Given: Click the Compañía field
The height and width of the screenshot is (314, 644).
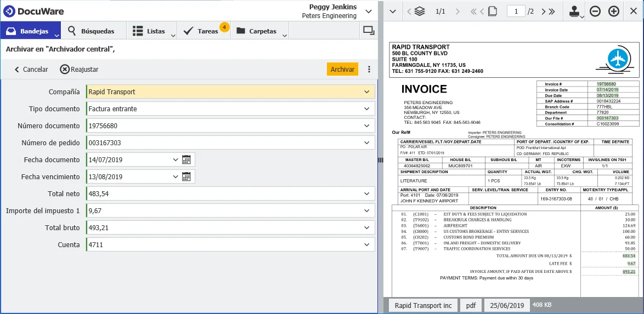Looking at the screenshot, I should pyautogui.click(x=230, y=92).
